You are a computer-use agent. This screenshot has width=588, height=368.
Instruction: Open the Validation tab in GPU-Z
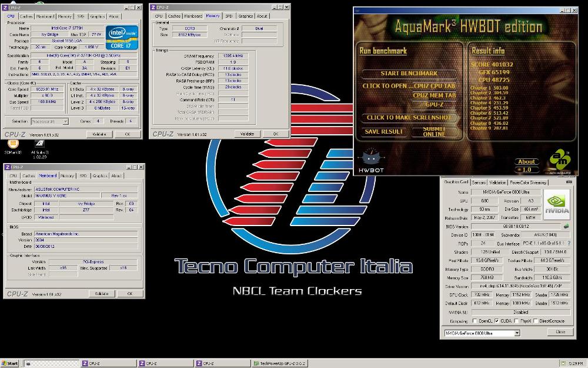click(497, 183)
